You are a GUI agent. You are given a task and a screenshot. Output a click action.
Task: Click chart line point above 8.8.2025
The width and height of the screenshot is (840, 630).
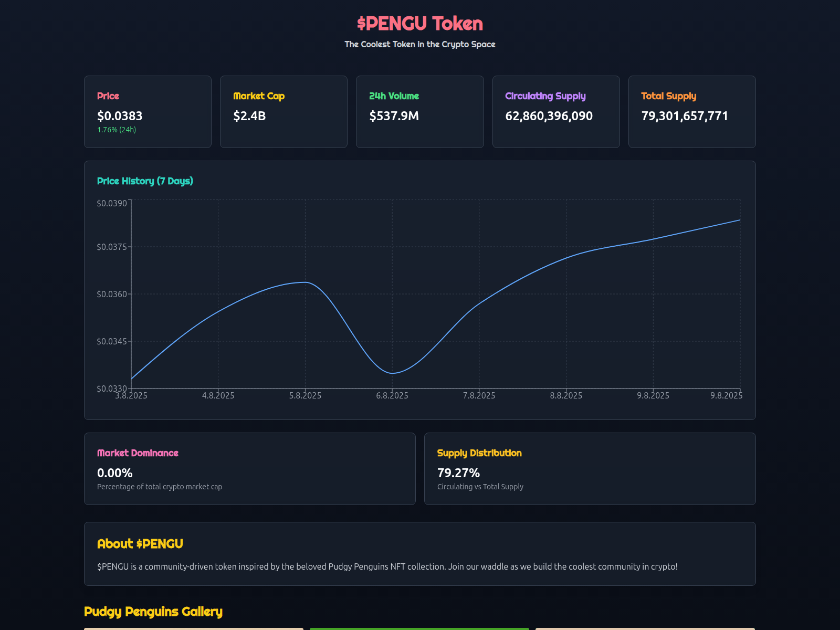point(566,258)
